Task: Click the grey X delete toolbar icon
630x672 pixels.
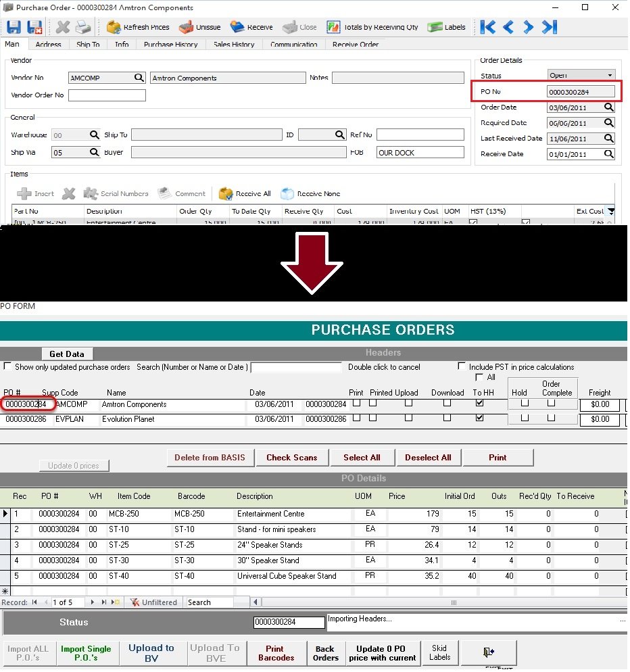Action: [x=63, y=28]
